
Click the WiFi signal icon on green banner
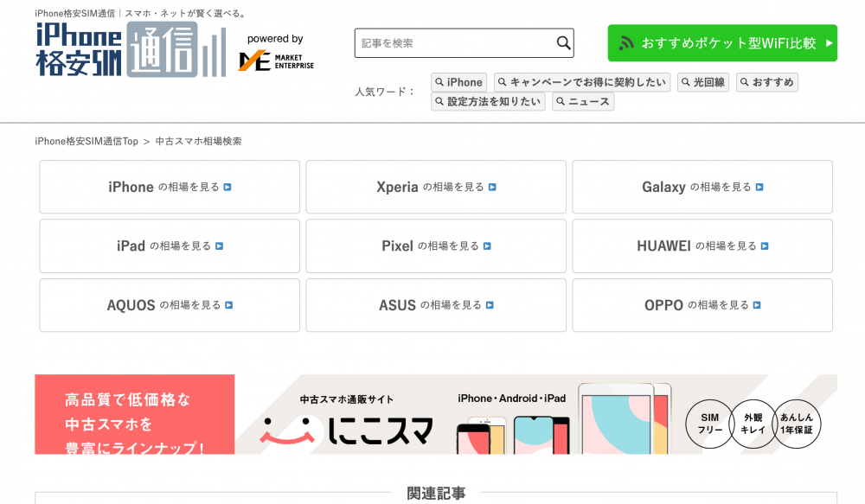[626, 43]
